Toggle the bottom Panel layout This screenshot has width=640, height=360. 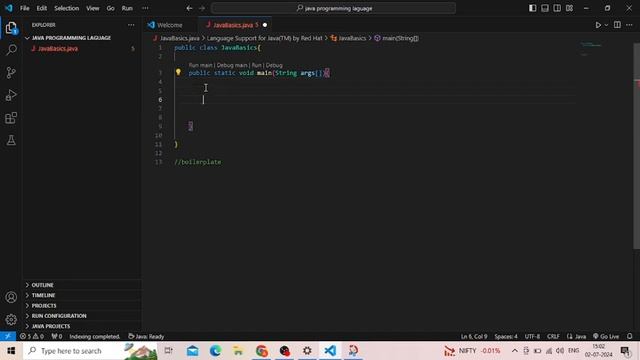545,8
